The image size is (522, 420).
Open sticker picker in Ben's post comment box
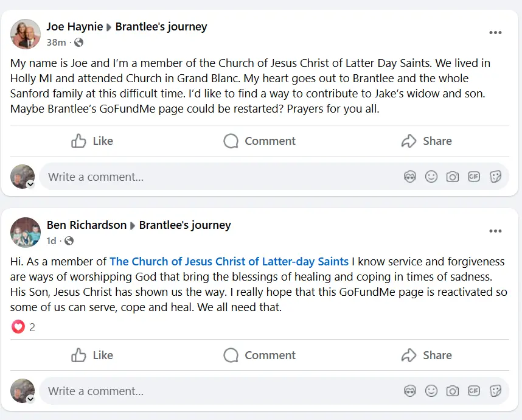[x=495, y=391]
